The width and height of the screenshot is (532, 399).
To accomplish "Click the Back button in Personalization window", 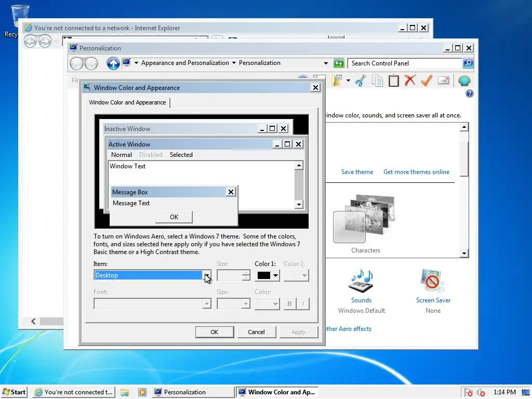I will tap(76, 63).
